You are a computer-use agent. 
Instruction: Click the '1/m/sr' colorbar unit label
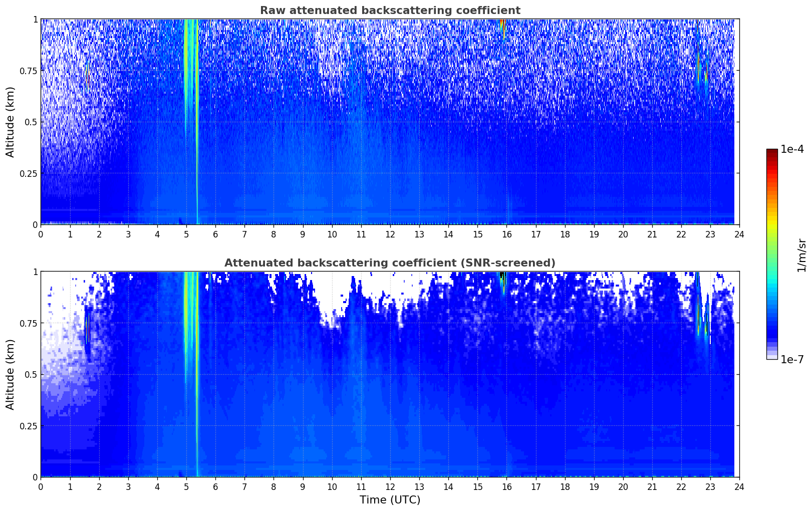801,255
